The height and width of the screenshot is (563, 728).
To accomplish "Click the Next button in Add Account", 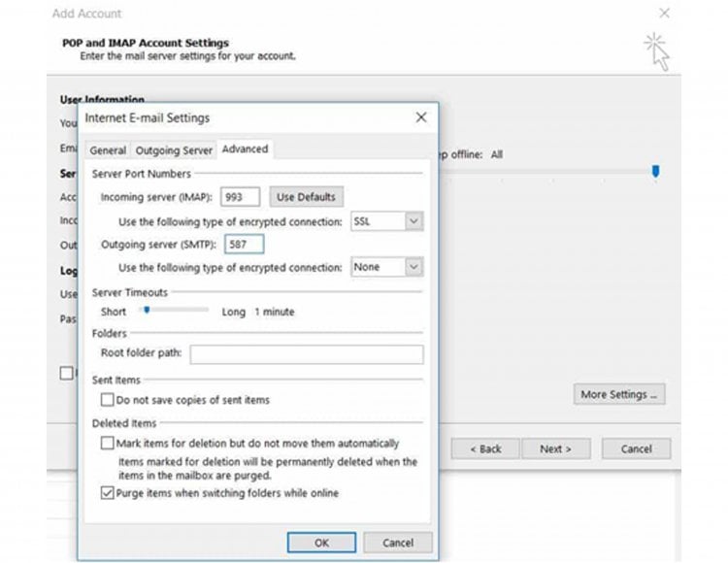I will tap(556, 448).
